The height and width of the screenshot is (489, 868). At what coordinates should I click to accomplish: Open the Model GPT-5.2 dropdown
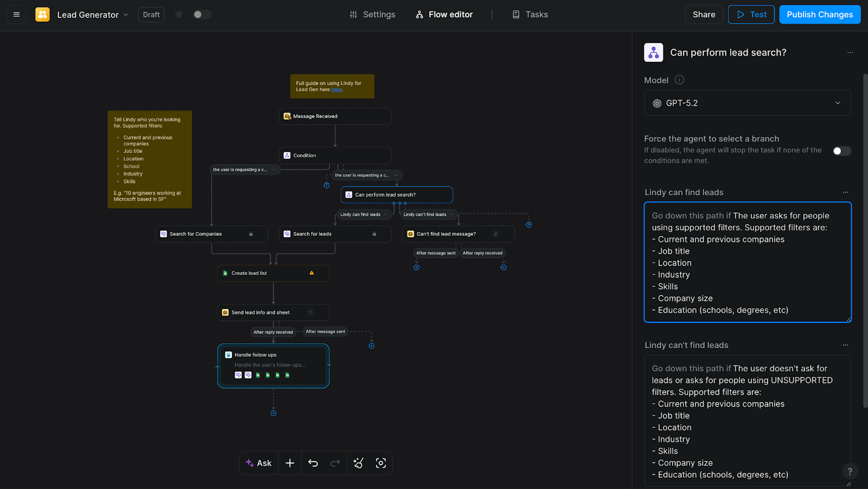pos(748,103)
